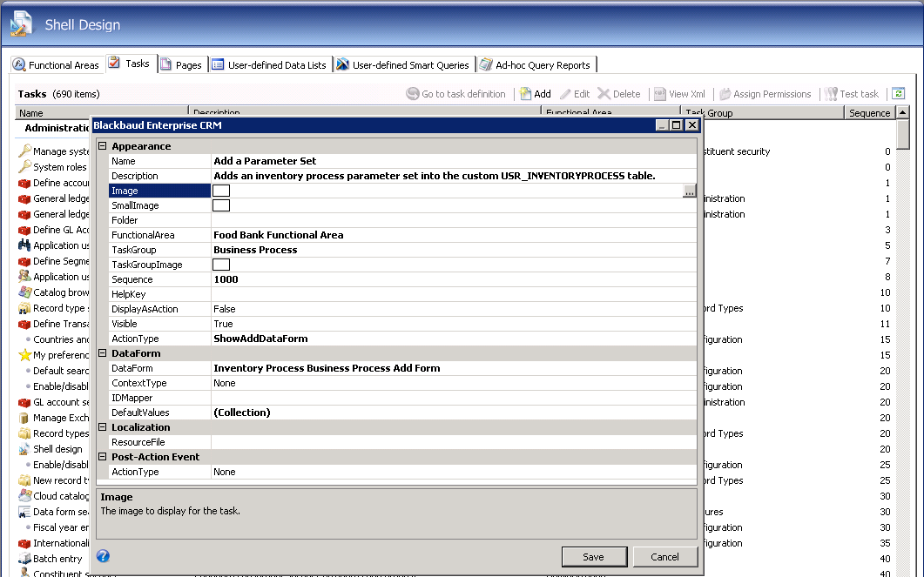Screen dimensions: 924x577
Task: Switch to the Functional Areas tab
Action: coord(56,65)
